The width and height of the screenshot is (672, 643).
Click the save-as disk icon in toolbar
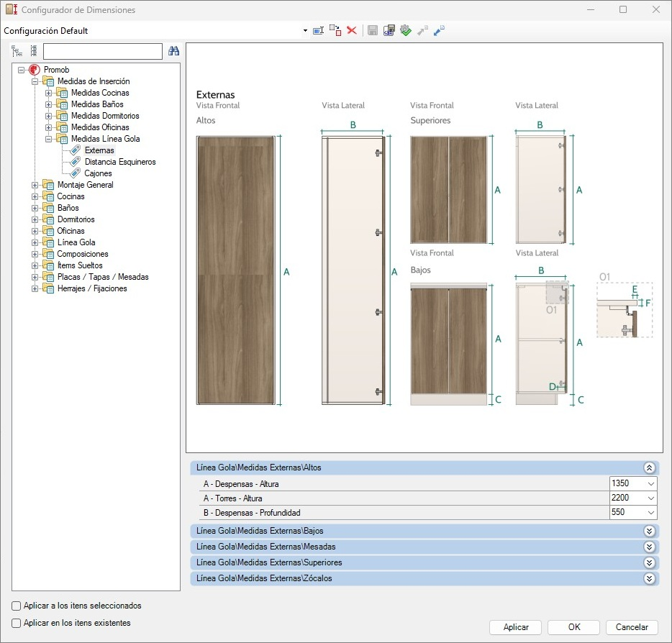pos(389,30)
